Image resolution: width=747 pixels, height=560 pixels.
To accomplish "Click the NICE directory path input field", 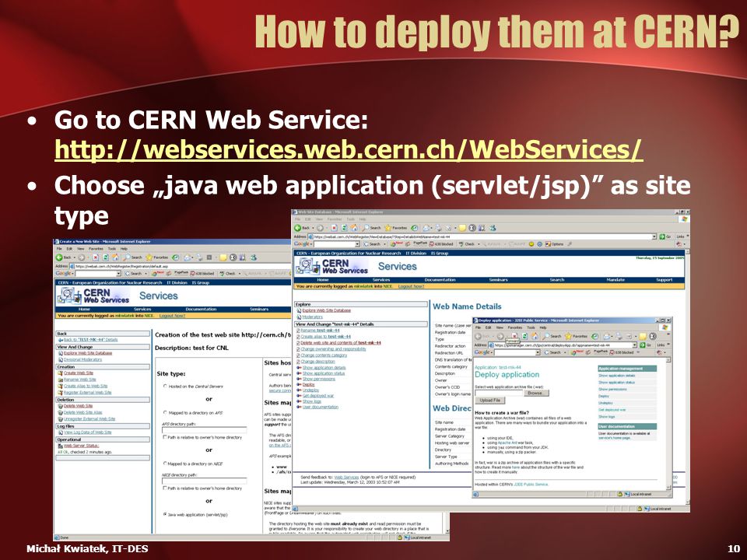I will click(x=205, y=481).
